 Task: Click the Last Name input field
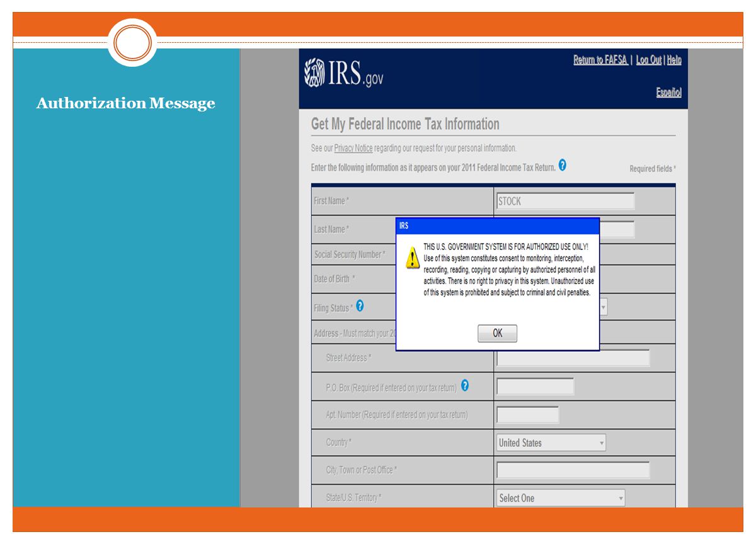(617, 230)
